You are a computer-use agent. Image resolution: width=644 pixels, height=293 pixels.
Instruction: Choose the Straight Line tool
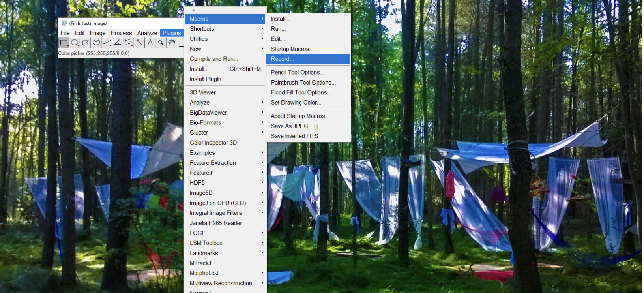coord(107,43)
